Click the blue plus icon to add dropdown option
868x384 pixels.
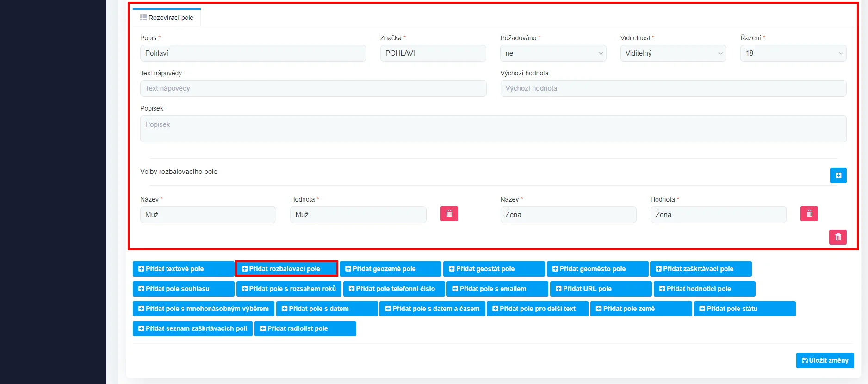838,175
